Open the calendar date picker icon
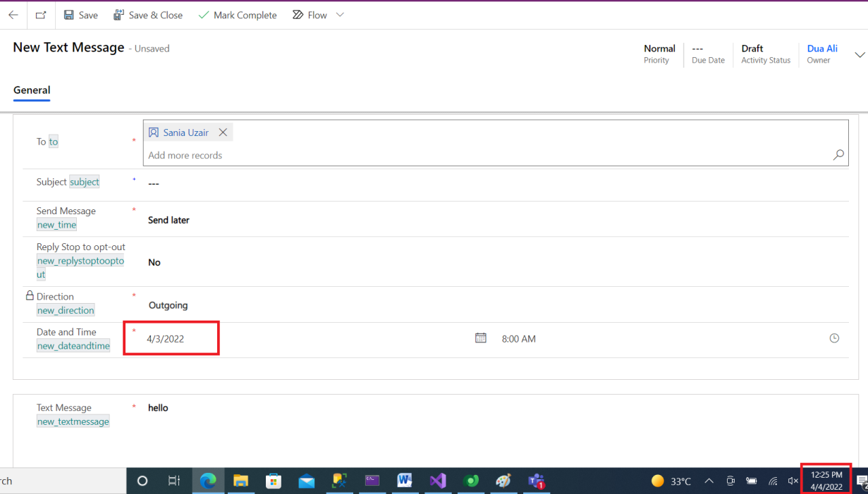The height and width of the screenshot is (494, 868). 481,338
